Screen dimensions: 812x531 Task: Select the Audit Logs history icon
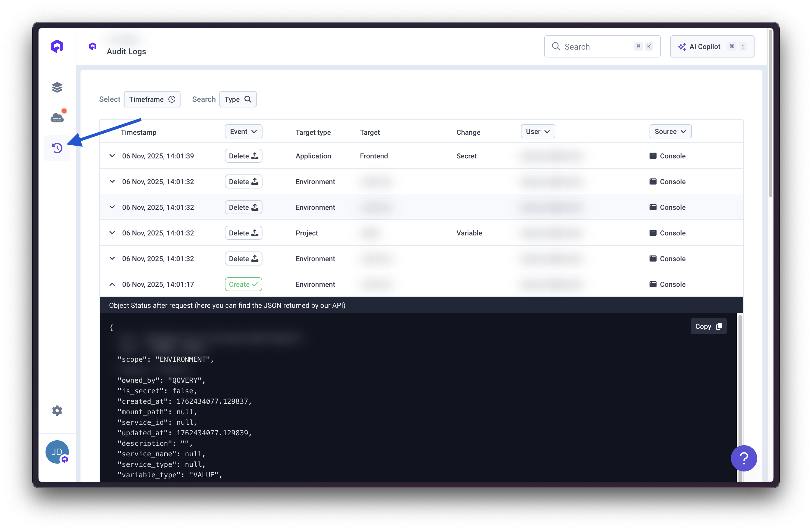tap(57, 148)
